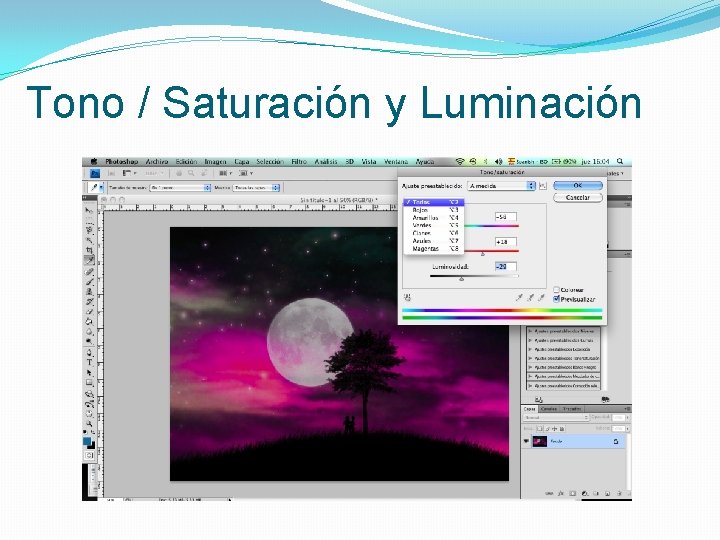Choose Rojos from the color range list

point(434,210)
